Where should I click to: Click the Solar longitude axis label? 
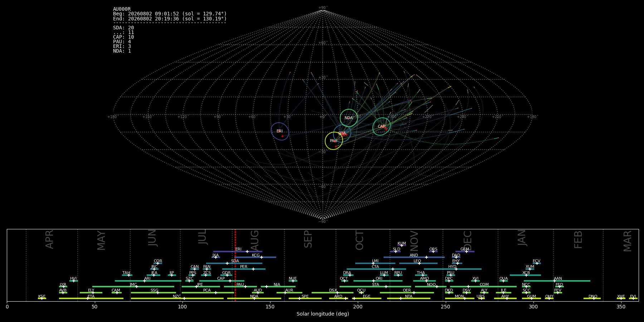[x=323, y=314]
